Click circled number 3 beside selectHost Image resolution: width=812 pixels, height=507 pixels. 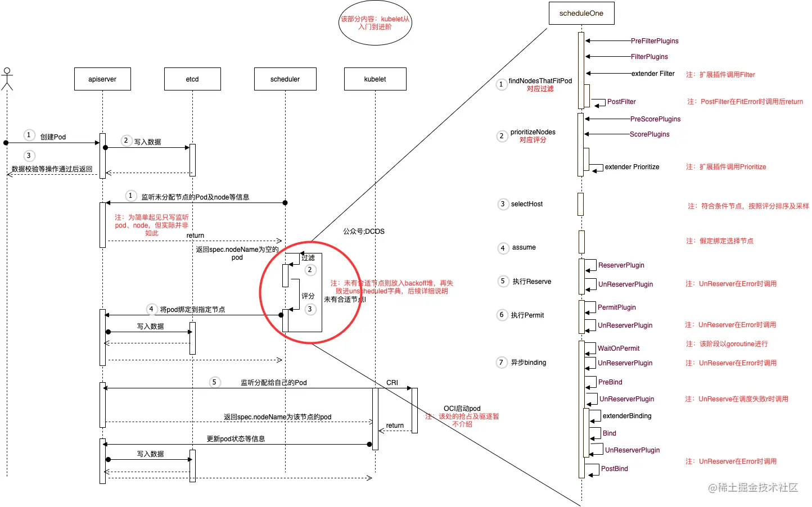503,204
